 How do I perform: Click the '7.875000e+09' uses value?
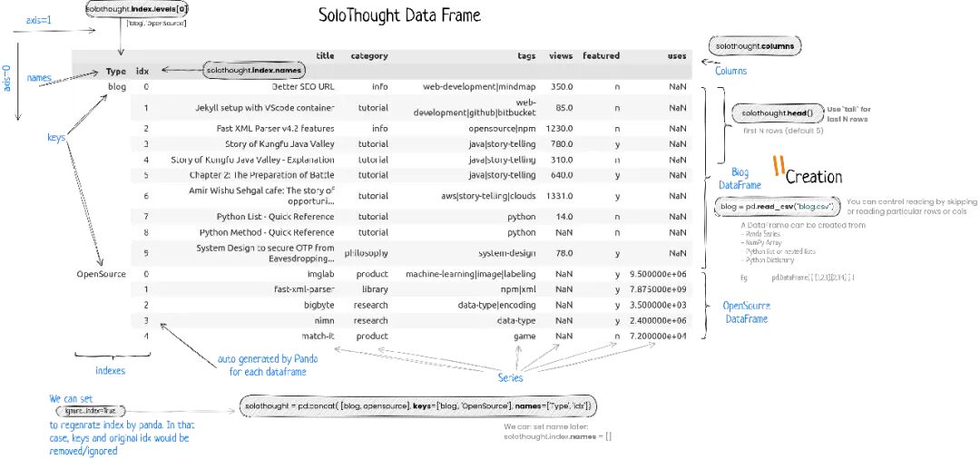click(x=658, y=289)
